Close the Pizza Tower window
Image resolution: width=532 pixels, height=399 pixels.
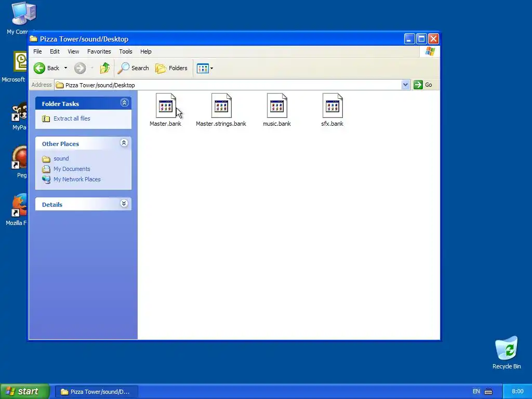[x=433, y=39]
